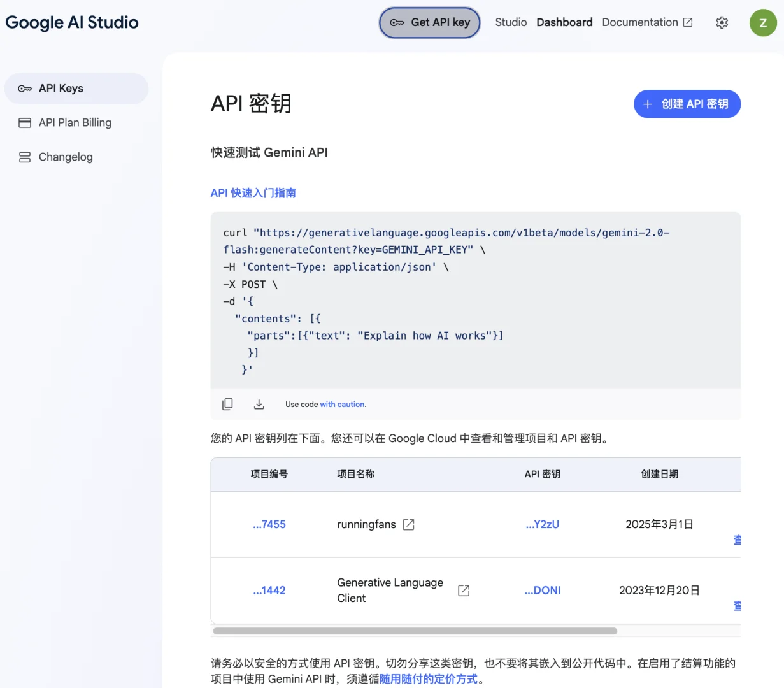Open runningfans project external link icon
Viewport: 784px width, 688px height.
[x=409, y=524]
